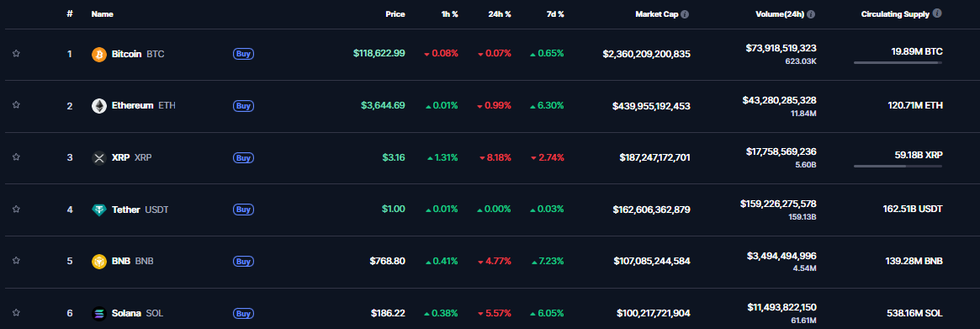The image size is (980, 329).
Task: Click the XRP logo icon
Action: [98, 157]
